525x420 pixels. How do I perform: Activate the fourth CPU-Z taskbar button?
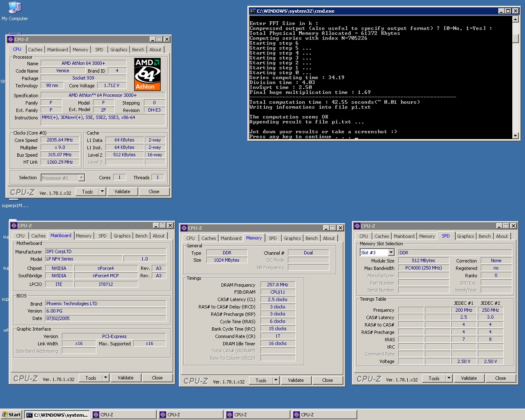(324, 415)
